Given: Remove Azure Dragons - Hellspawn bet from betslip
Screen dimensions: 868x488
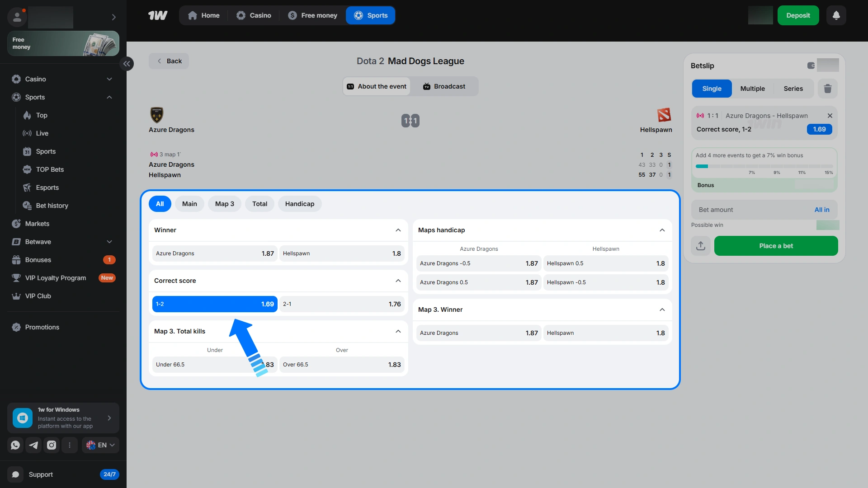Looking at the screenshot, I should click(x=830, y=116).
